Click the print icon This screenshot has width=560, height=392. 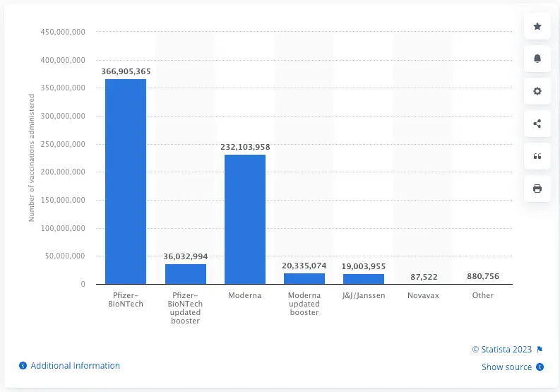click(537, 189)
